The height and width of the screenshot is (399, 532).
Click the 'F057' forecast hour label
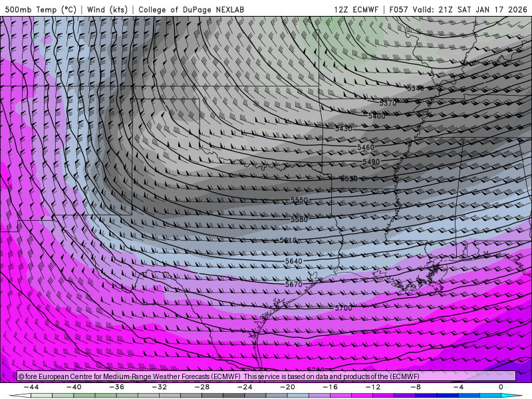[x=398, y=9]
